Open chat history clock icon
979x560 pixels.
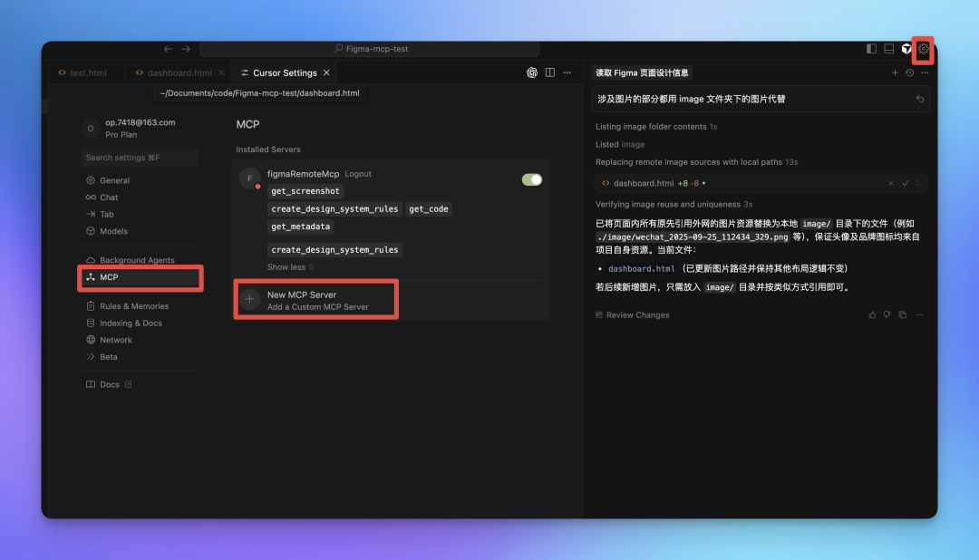pyautogui.click(x=910, y=73)
